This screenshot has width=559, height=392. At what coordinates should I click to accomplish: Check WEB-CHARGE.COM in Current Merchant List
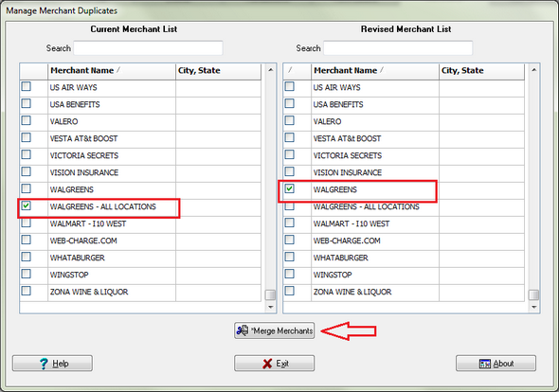tap(26, 240)
